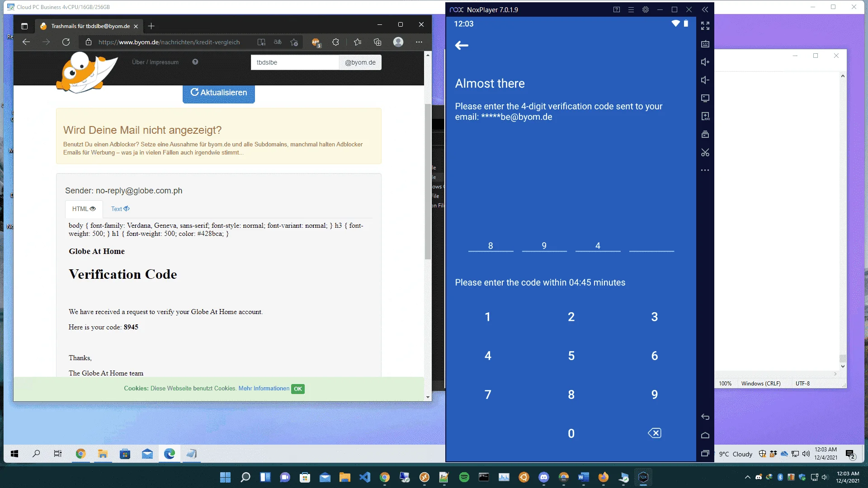Open NoxPlayer hamburger menu in title bar
868x488 pixels.
[x=631, y=9]
